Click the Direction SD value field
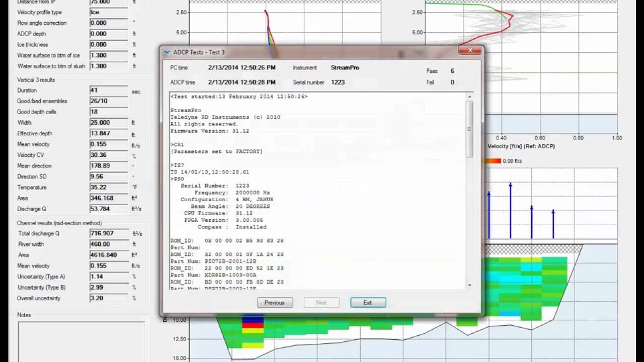644x362 pixels. (109, 177)
